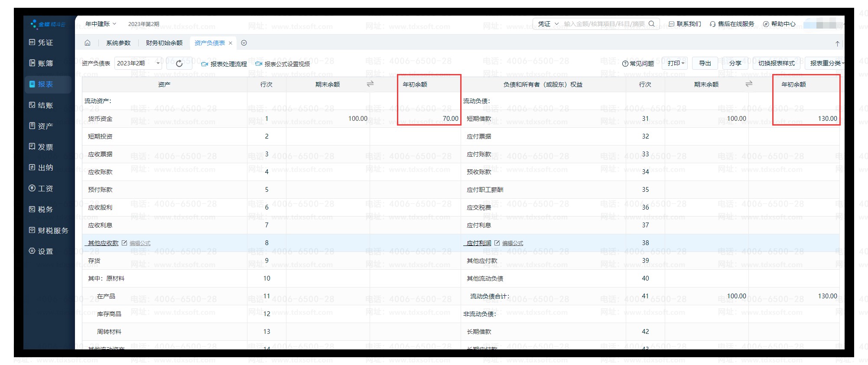Click the home icon tab
The image size is (868, 365).
88,43
